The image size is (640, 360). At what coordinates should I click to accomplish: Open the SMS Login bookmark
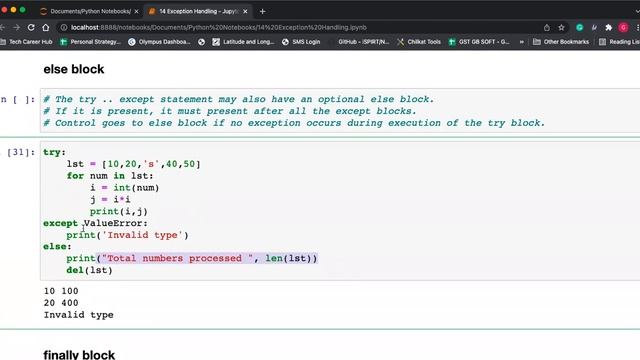[301, 42]
